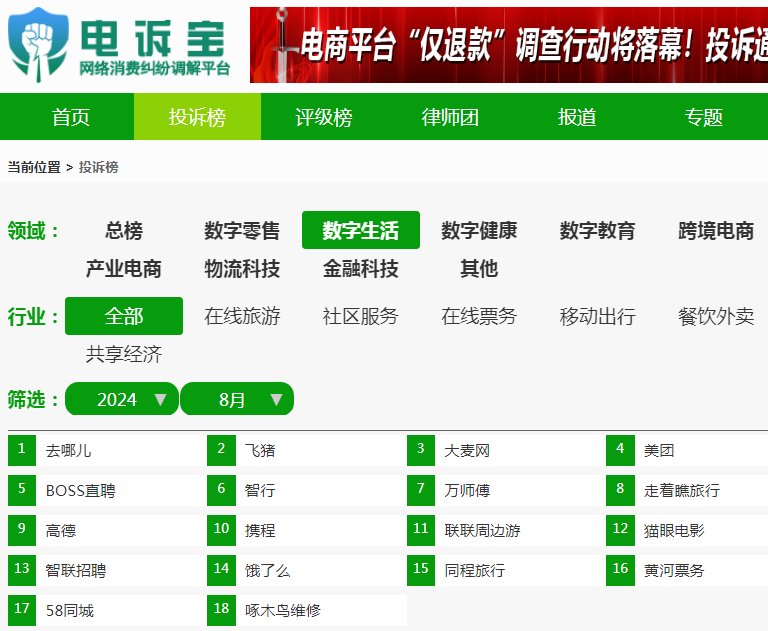Filter by 共享经济 industry
The height and width of the screenshot is (631, 768).
point(124,354)
